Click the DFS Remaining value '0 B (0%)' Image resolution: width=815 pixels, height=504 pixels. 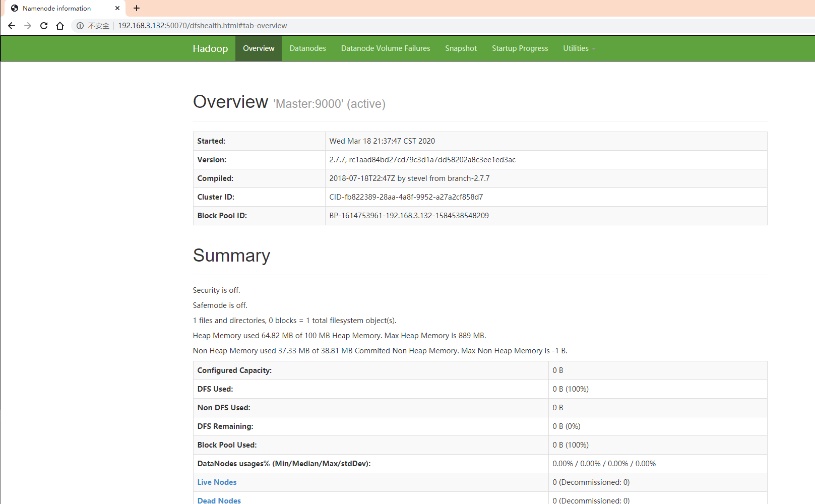(567, 426)
